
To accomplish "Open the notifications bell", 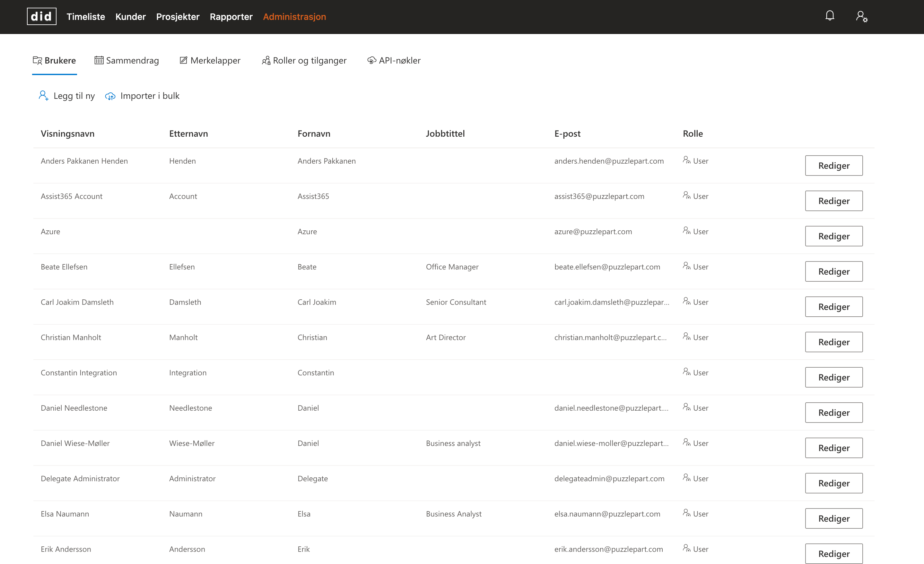I will coord(830,16).
